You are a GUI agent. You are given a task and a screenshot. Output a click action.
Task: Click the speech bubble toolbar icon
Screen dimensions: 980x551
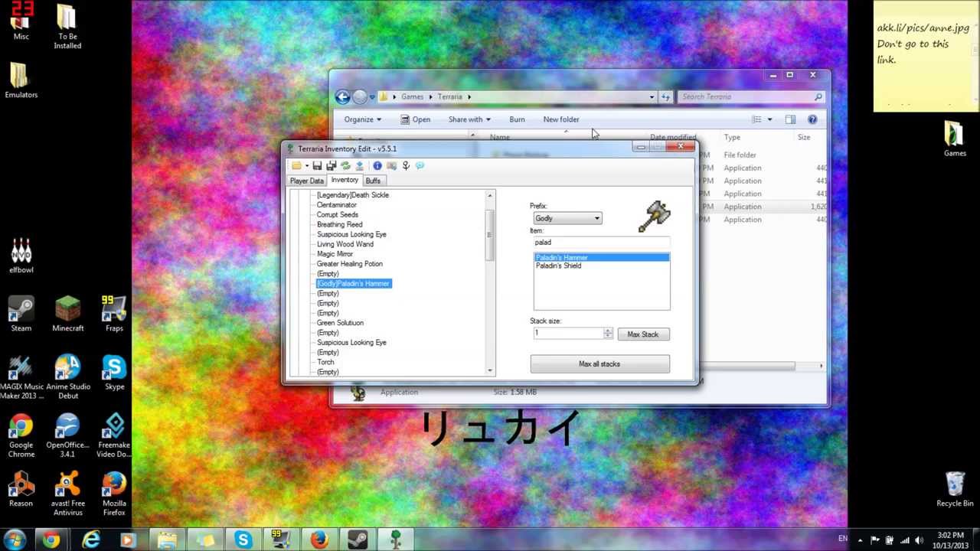pyautogui.click(x=420, y=165)
